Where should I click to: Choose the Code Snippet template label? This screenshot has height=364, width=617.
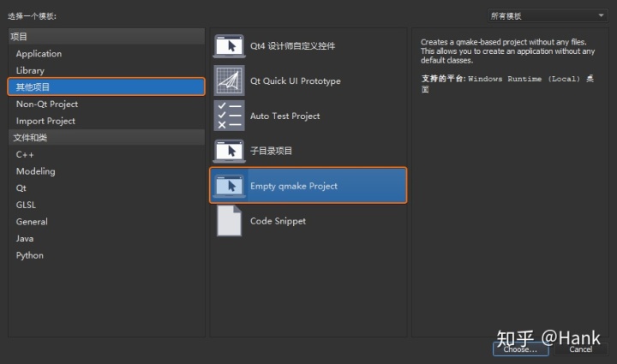pyautogui.click(x=278, y=221)
